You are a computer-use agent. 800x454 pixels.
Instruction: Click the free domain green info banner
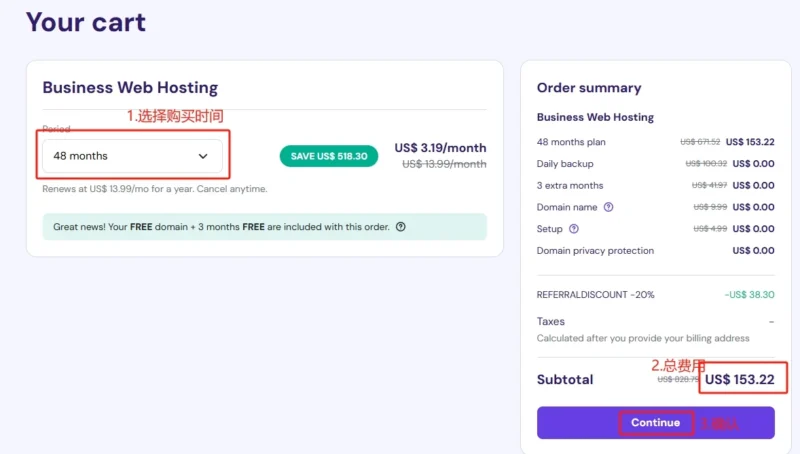[x=265, y=227]
